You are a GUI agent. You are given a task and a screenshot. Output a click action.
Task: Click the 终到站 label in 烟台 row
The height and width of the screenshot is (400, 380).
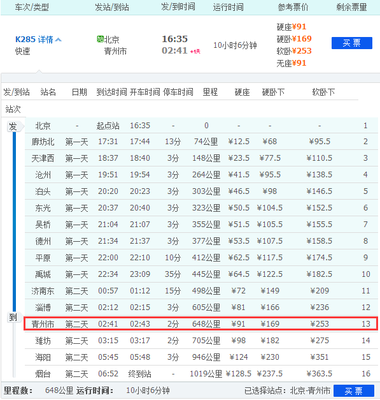[x=140, y=374]
